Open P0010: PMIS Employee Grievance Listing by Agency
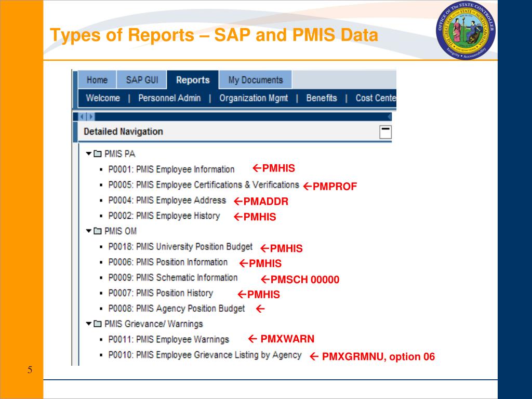Screen dimensions: 532x399 click(x=205, y=355)
